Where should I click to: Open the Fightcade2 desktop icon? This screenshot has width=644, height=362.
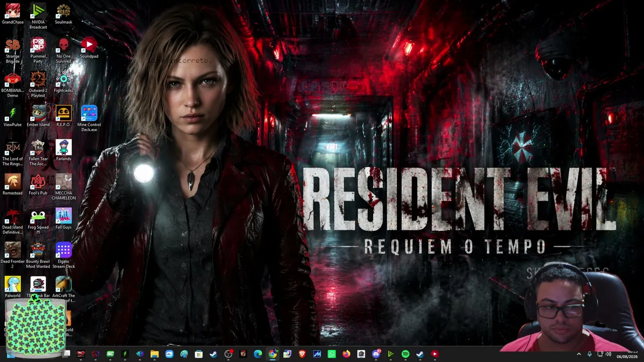pyautogui.click(x=63, y=82)
